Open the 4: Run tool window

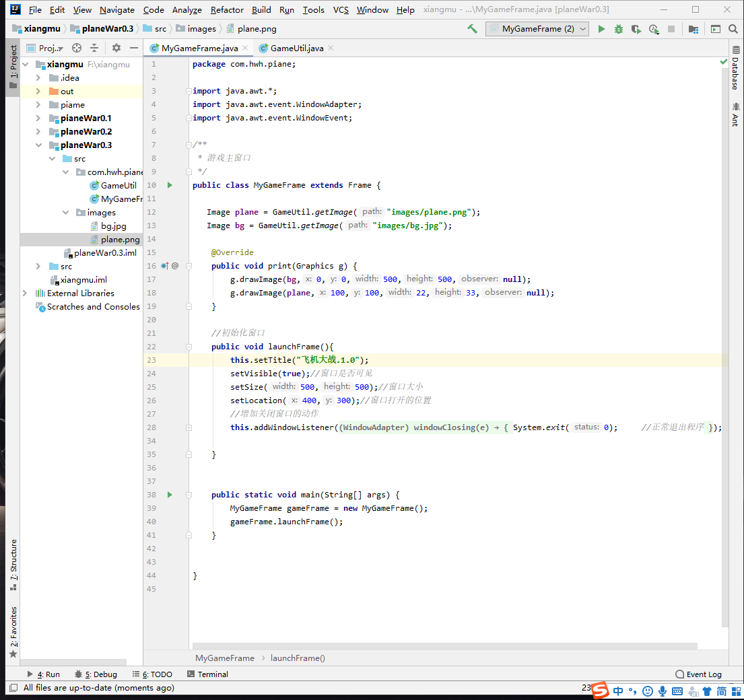click(x=44, y=674)
